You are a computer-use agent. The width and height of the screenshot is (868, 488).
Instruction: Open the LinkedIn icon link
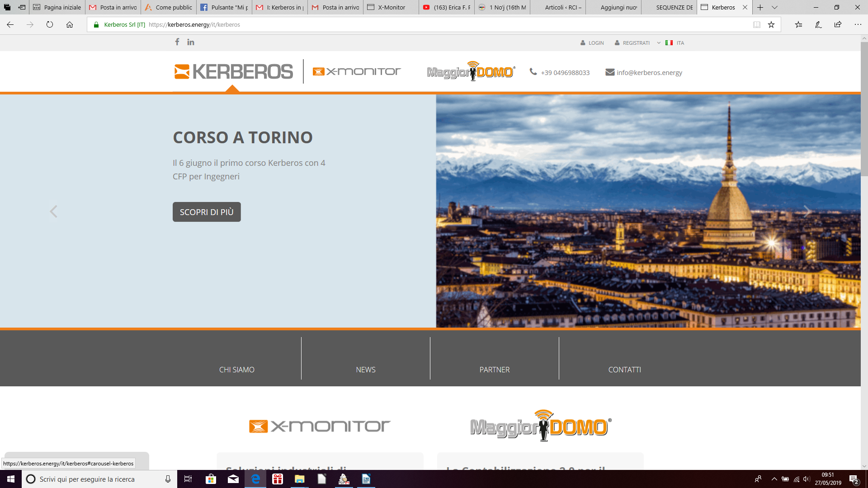click(191, 42)
